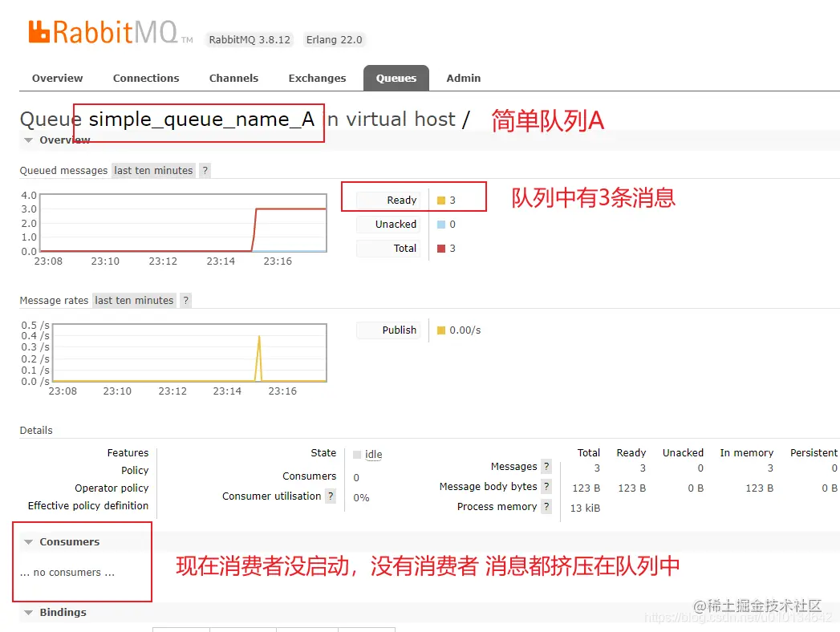
Task: Click the '13 kiB' process memory value
Action: click(585, 508)
